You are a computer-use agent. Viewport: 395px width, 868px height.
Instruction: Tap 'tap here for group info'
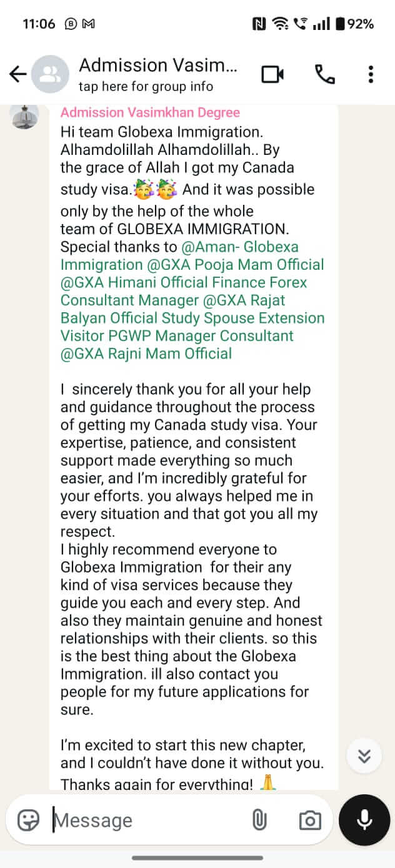(x=146, y=87)
